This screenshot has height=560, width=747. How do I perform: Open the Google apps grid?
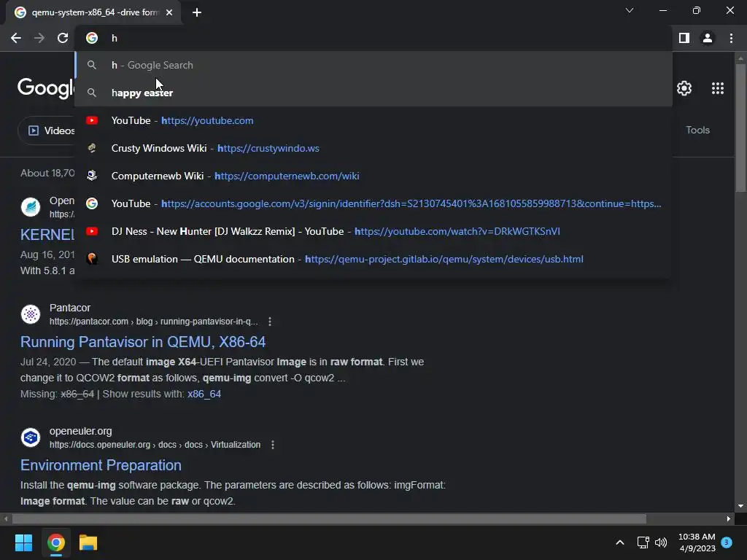coord(718,88)
